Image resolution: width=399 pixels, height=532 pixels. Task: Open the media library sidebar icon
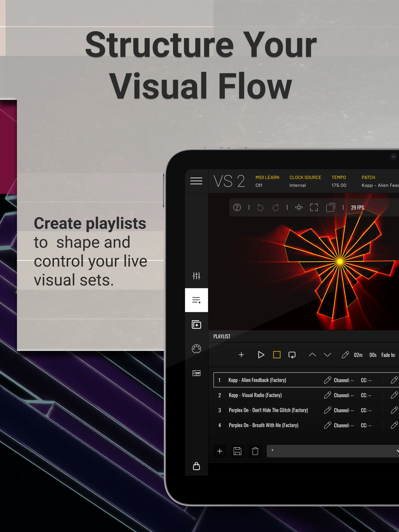click(x=196, y=324)
